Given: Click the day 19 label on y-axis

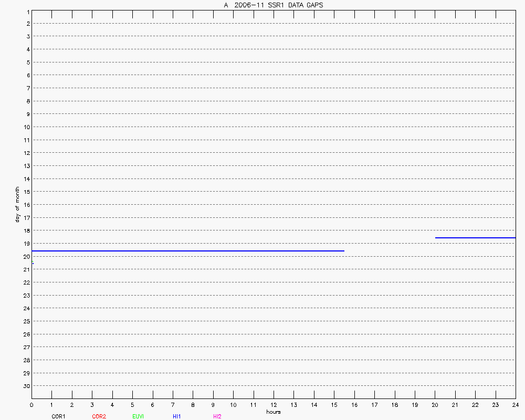Looking at the screenshot, I should pyautogui.click(x=25, y=244).
